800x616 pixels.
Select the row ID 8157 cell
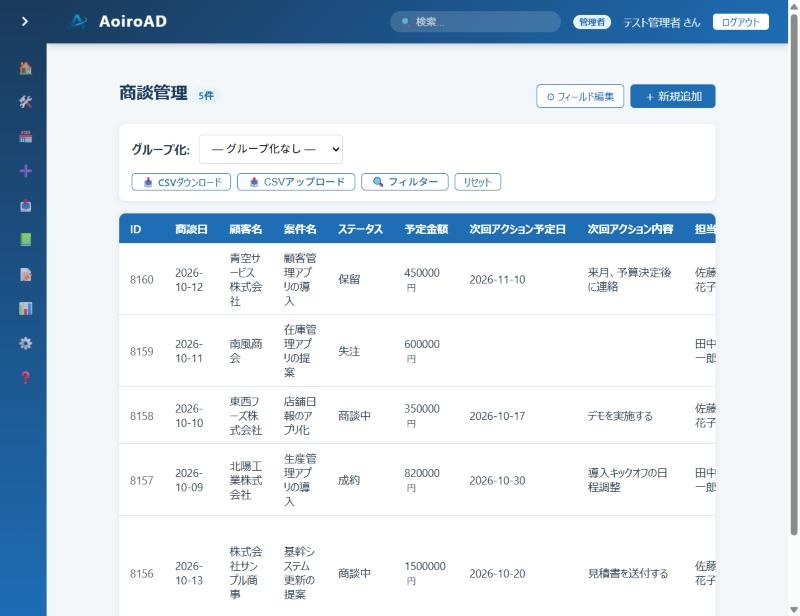click(x=141, y=480)
